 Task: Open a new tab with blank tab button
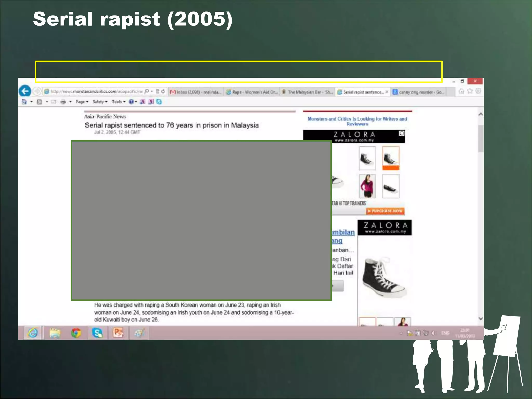pyautogui.click(x=451, y=92)
